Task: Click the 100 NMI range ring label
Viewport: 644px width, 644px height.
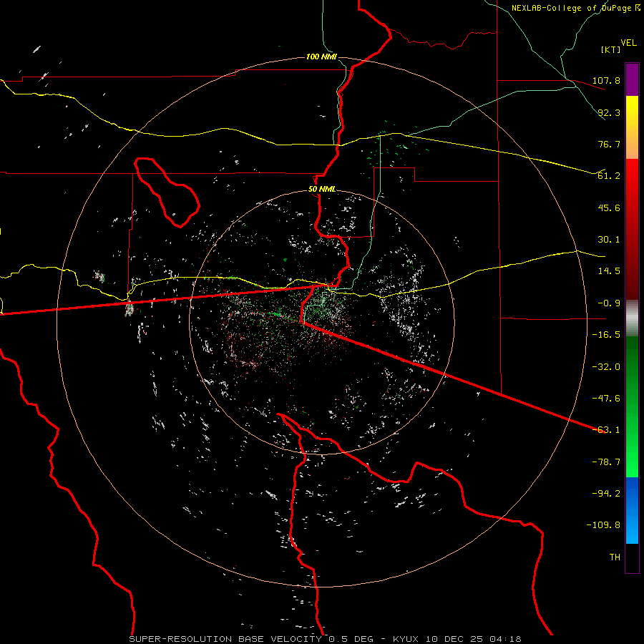Action: pyautogui.click(x=321, y=57)
